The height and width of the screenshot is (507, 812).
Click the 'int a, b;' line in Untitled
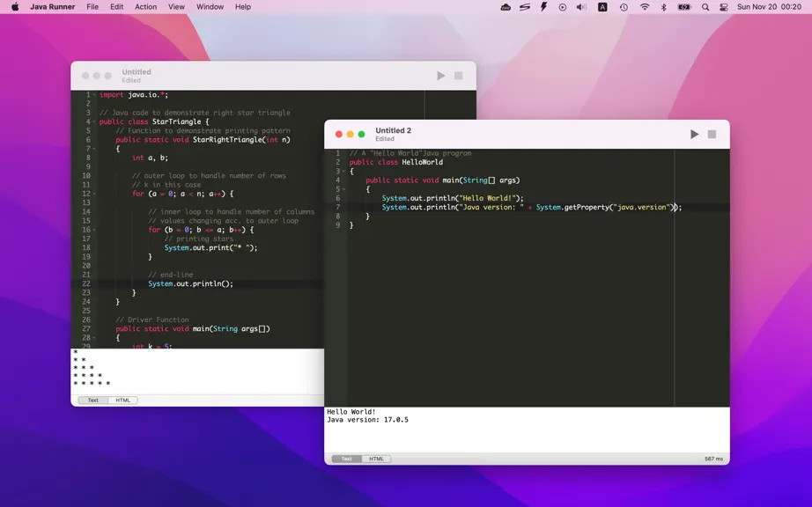click(x=151, y=158)
